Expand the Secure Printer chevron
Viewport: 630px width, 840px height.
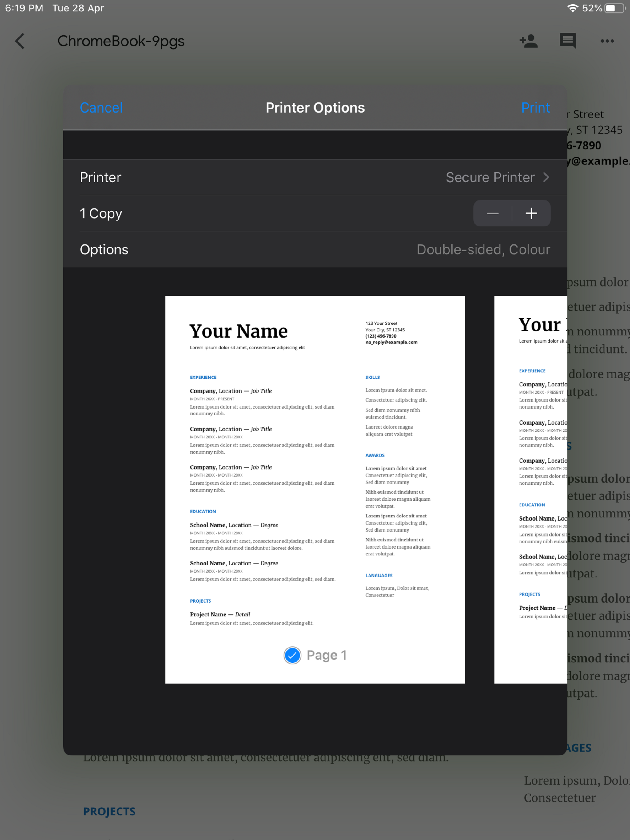546,177
